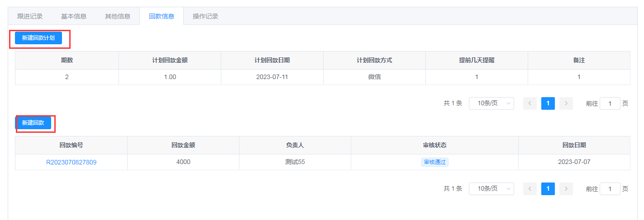
Task: Click the 计划回款金额 column header
Action: [170, 60]
